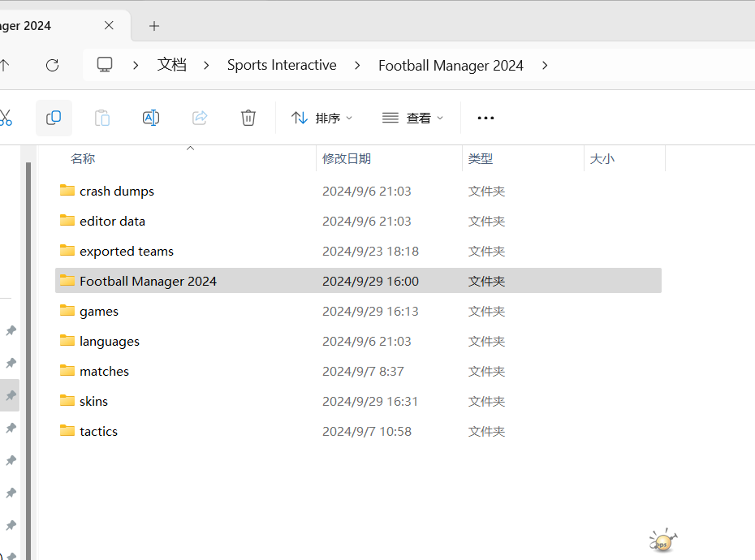Image resolution: width=755 pixels, height=560 pixels.
Task: Select the skins folder
Action: pyautogui.click(x=93, y=401)
